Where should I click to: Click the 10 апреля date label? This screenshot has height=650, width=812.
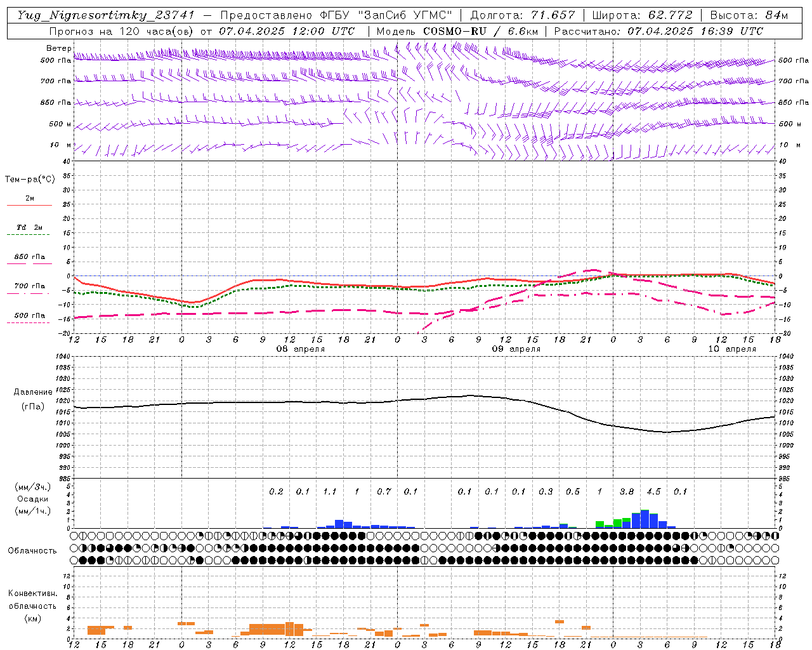732,349
